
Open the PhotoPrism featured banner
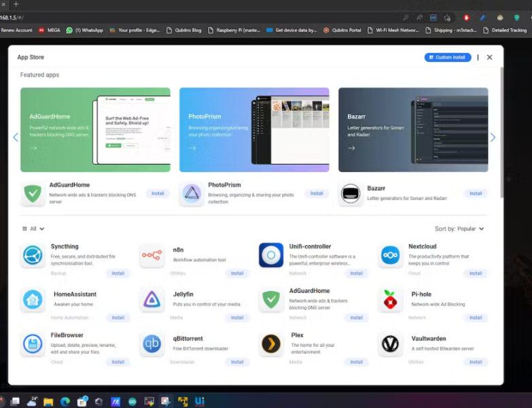(x=254, y=129)
